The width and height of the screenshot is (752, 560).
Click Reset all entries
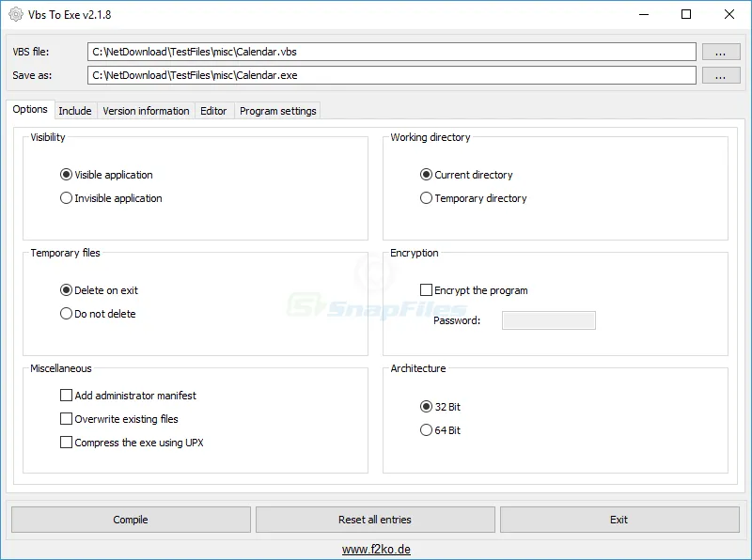(375, 520)
